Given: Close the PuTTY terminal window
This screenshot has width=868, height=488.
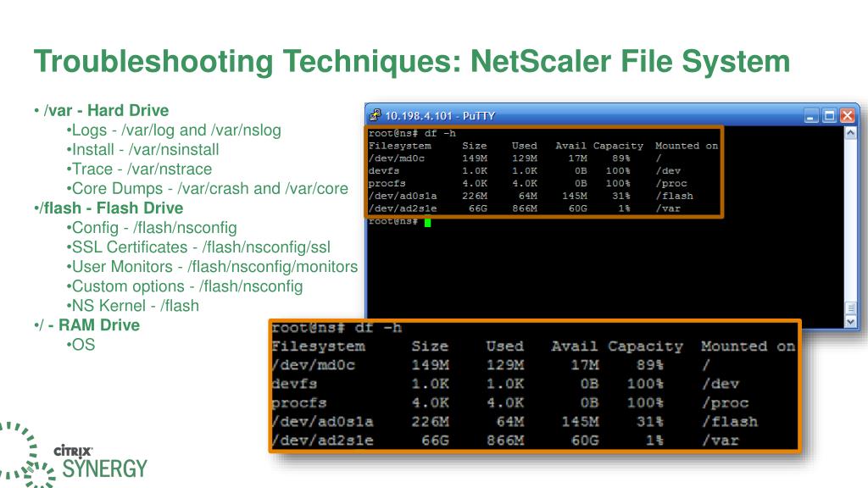Looking at the screenshot, I should coord(847,115).
